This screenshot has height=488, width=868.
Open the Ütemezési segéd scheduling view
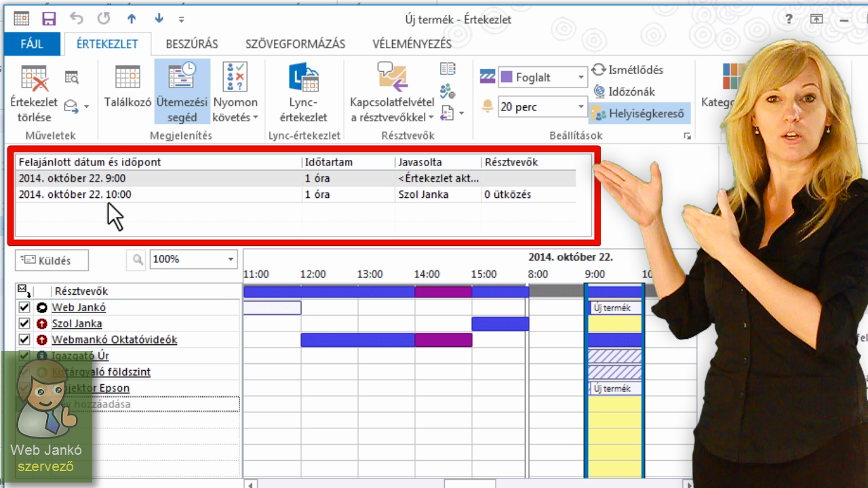(182, 91)
